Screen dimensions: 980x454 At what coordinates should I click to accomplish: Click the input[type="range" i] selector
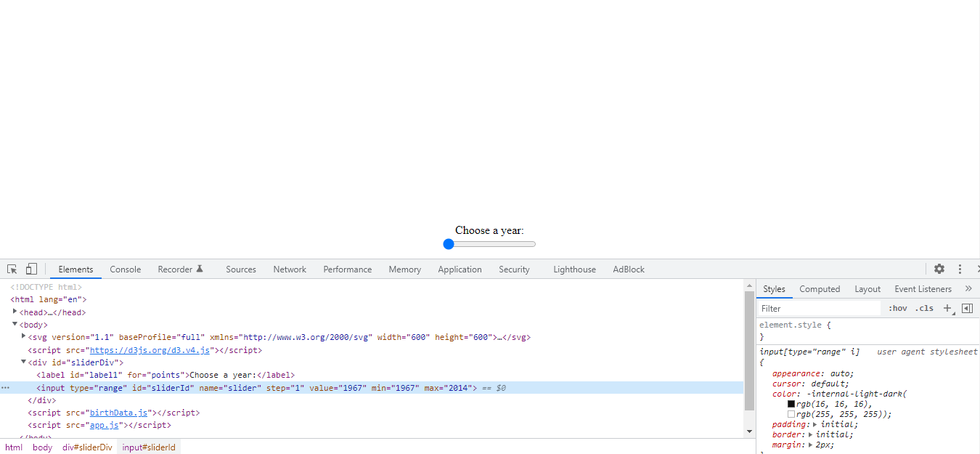coord(809,352)
